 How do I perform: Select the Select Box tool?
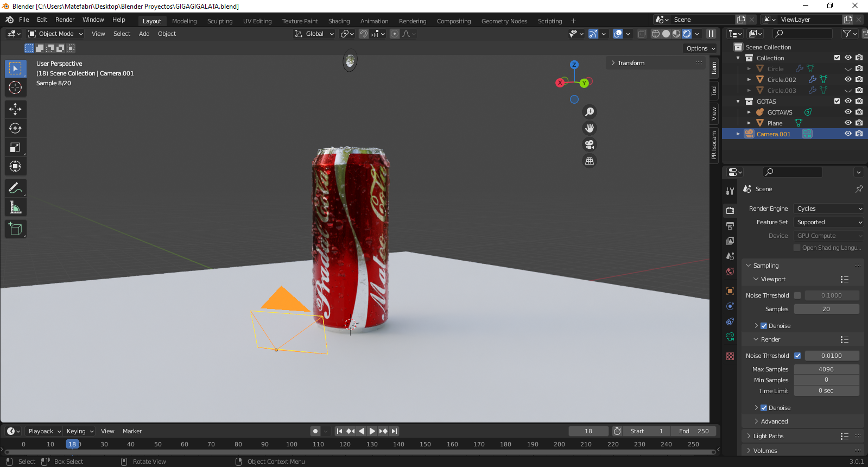[15, 68]
